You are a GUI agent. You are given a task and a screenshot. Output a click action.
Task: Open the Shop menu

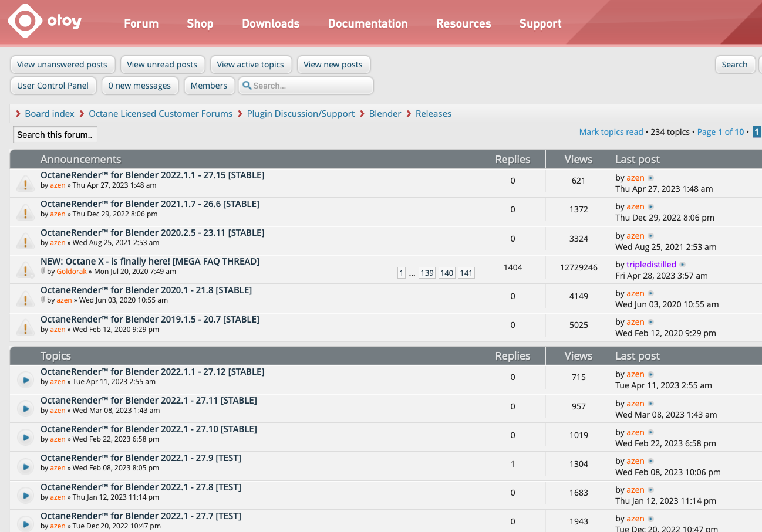point(200,23)
